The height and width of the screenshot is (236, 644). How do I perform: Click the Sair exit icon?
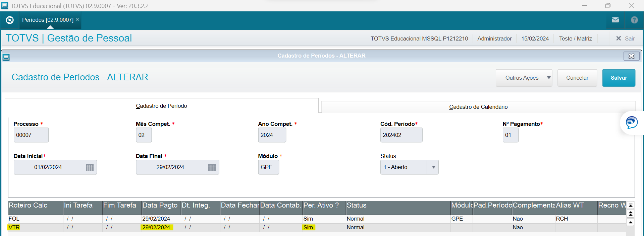(x=619, y=38)
